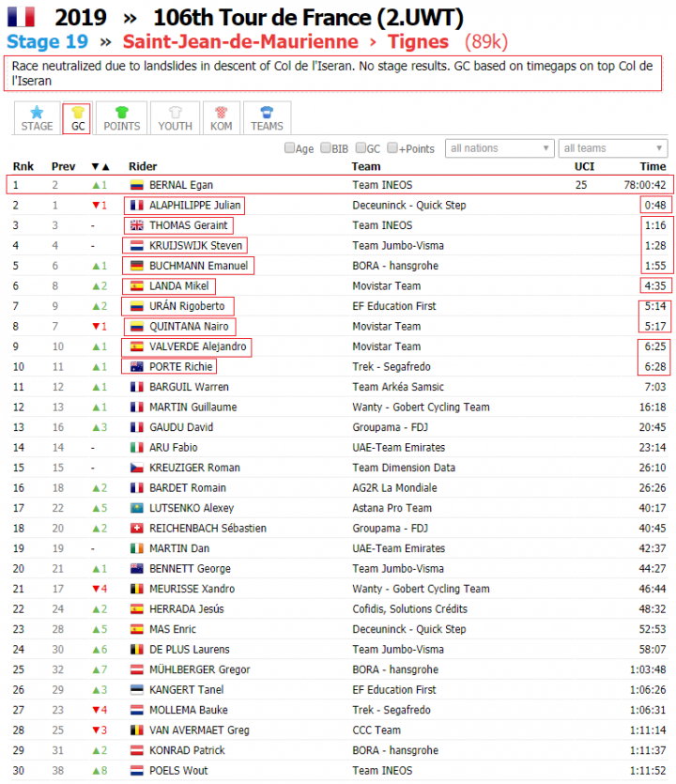
Task: Click the Rider column header
Action: (x=143, y=166)
